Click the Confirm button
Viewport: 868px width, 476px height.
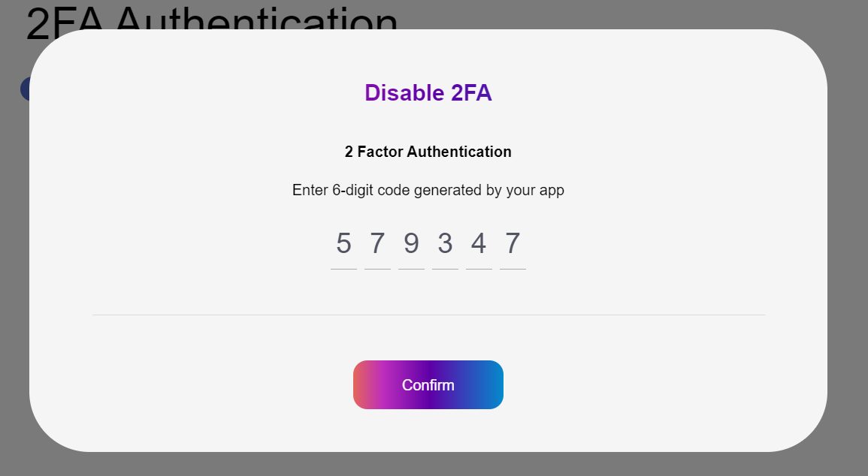(428, 384)
